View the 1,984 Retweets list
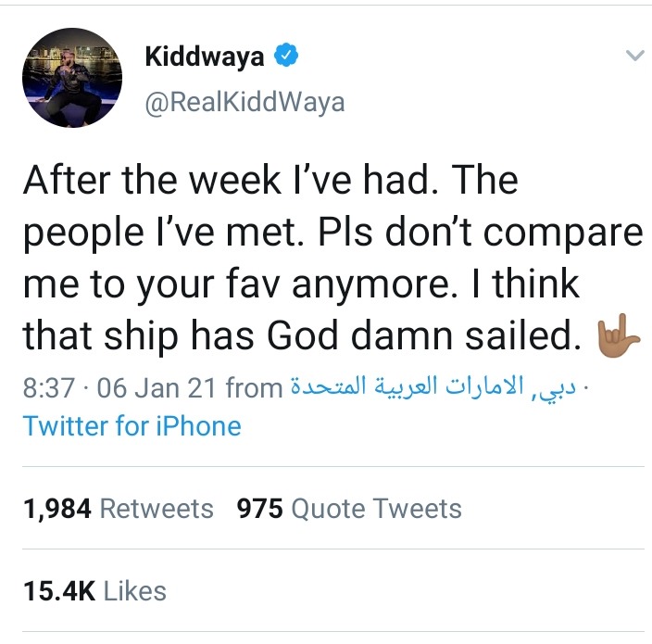This screenshot has width=652, height=644. [119, 509]
